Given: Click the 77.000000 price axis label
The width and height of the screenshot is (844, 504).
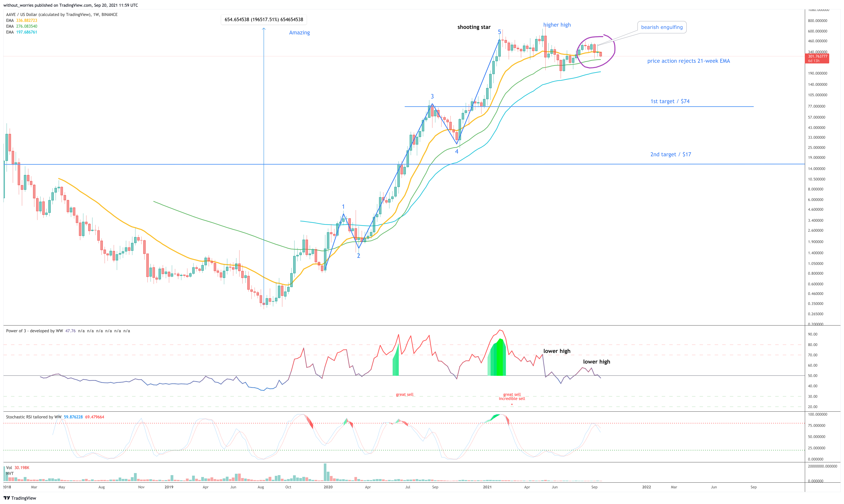Looking at the screenshot, I should pyautogui.click(x=817, y=106).
